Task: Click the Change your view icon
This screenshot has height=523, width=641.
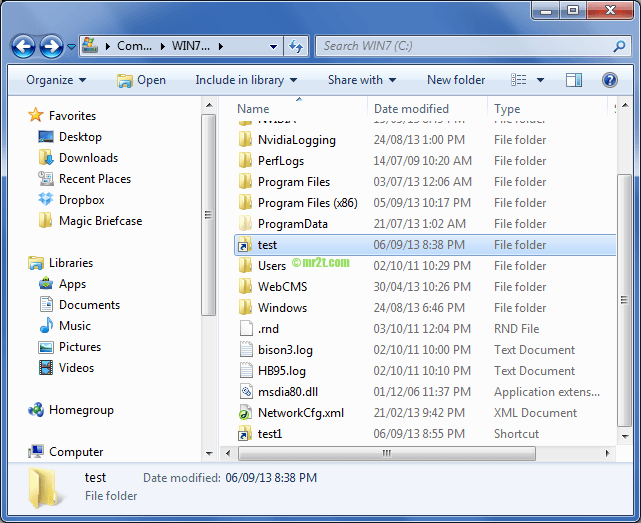Action: click(x=519, y=80)
